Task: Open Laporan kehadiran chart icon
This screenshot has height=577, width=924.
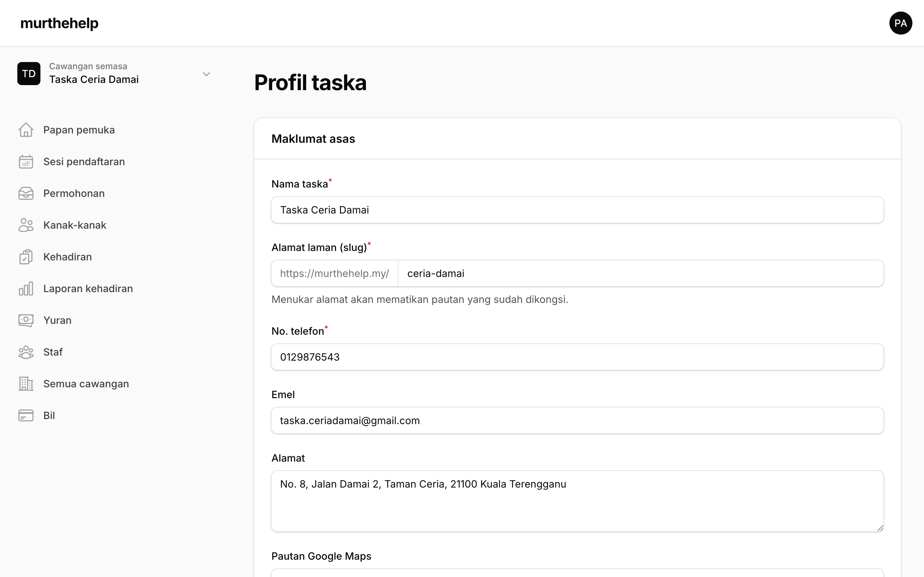Action: point(26,288)
